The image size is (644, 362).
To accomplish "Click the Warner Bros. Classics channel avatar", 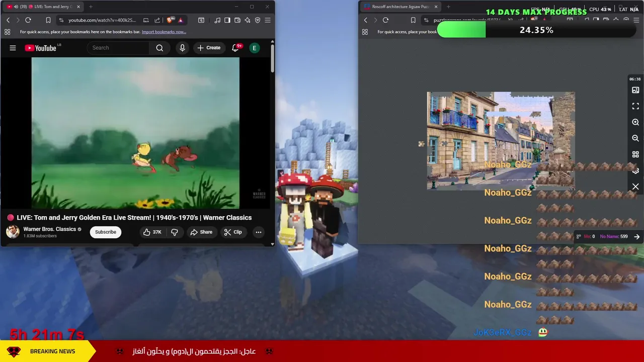I will [13, 232].
